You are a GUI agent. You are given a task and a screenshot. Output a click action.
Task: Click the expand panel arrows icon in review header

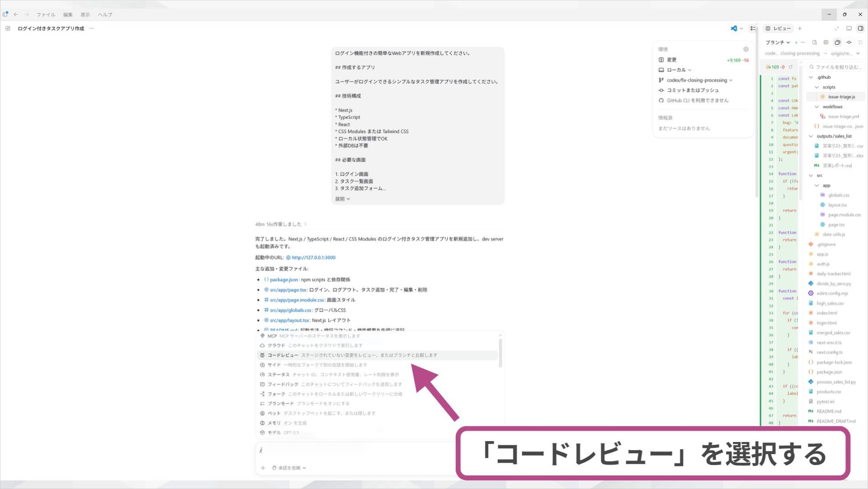pos(837,28)
